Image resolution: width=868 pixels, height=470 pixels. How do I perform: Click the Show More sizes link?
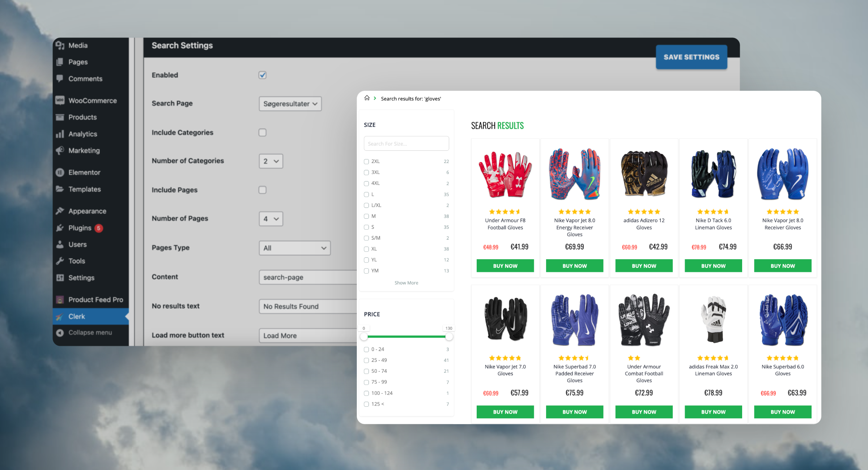(406, 283)
